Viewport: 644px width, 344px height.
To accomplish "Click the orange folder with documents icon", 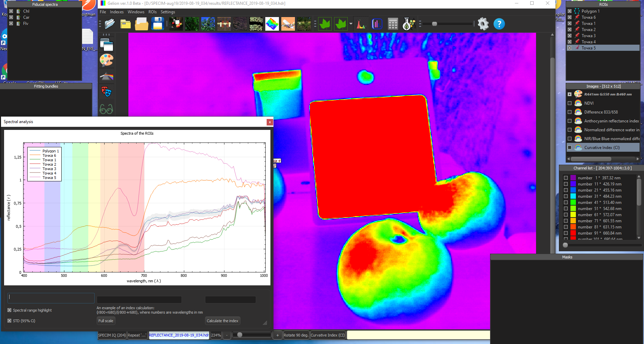I will pyautogui.click(x=142, y=24).
